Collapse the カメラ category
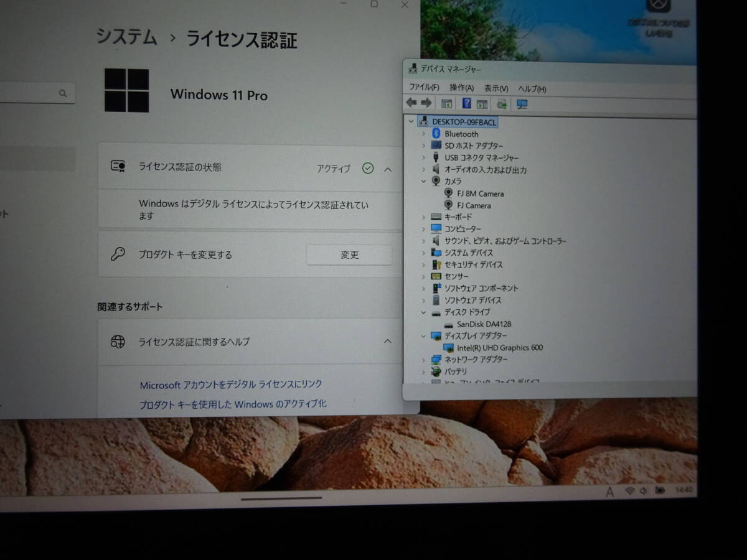The image size is (747, 560). 423,181
